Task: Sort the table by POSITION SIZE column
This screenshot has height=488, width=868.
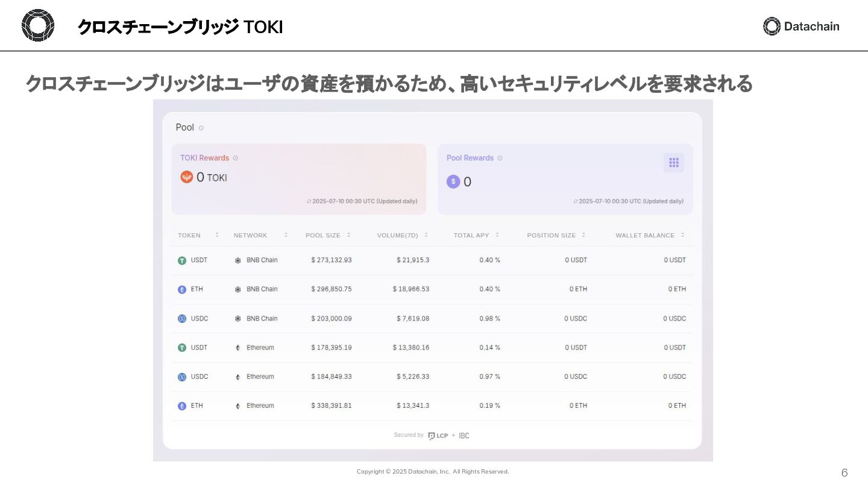Action: click(x=583, y=235)
